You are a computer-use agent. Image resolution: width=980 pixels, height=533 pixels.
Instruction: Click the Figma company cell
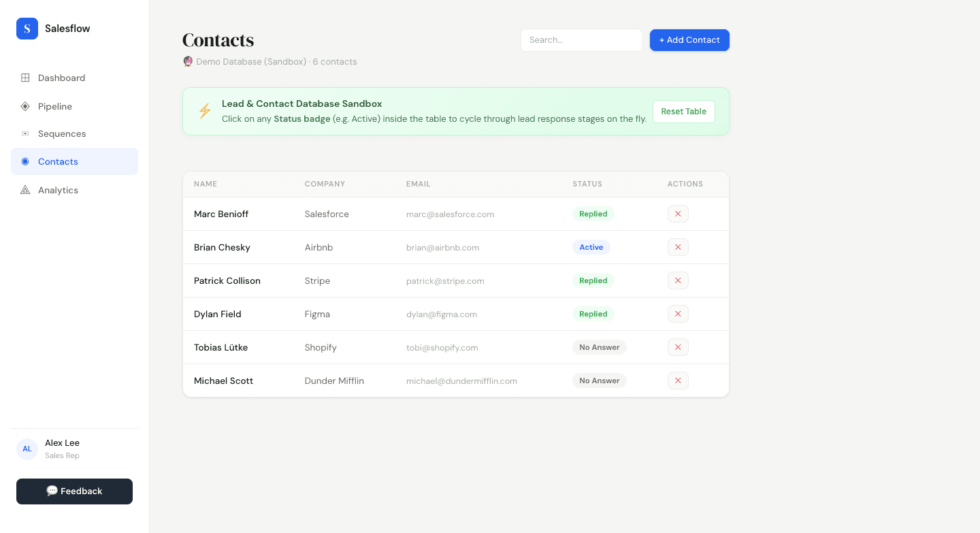317,314
